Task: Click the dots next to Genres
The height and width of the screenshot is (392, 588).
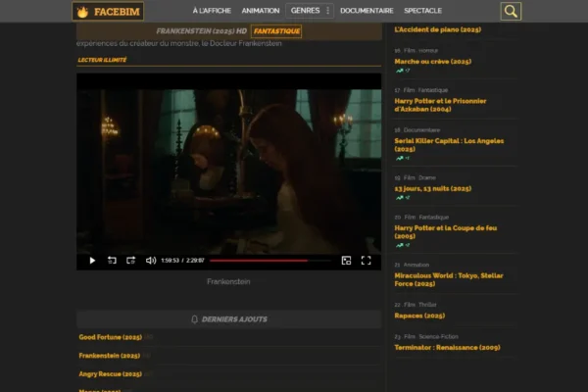Action: click(327, 11)
